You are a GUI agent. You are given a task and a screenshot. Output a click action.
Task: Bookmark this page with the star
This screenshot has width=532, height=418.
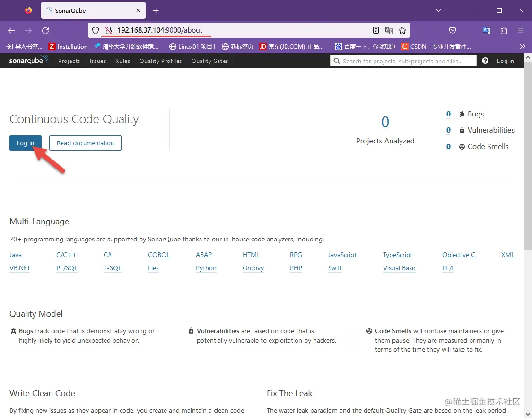(x=402, y=31)
